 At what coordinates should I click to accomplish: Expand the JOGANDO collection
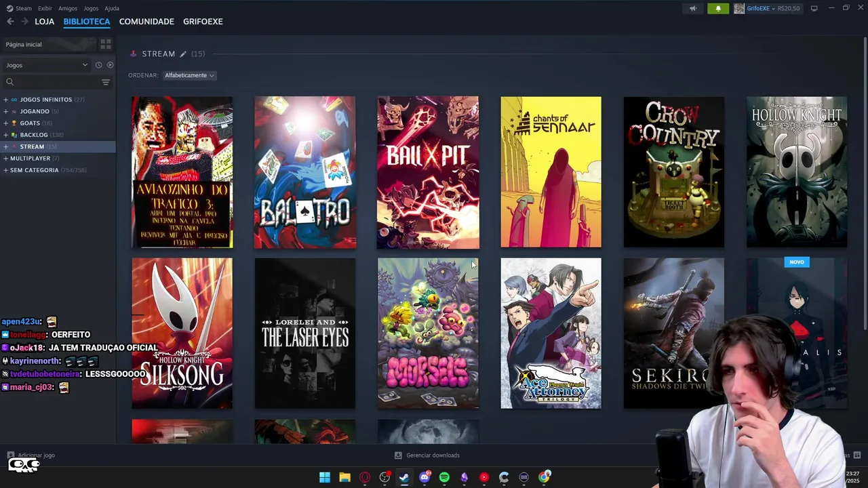click(5, 111)
